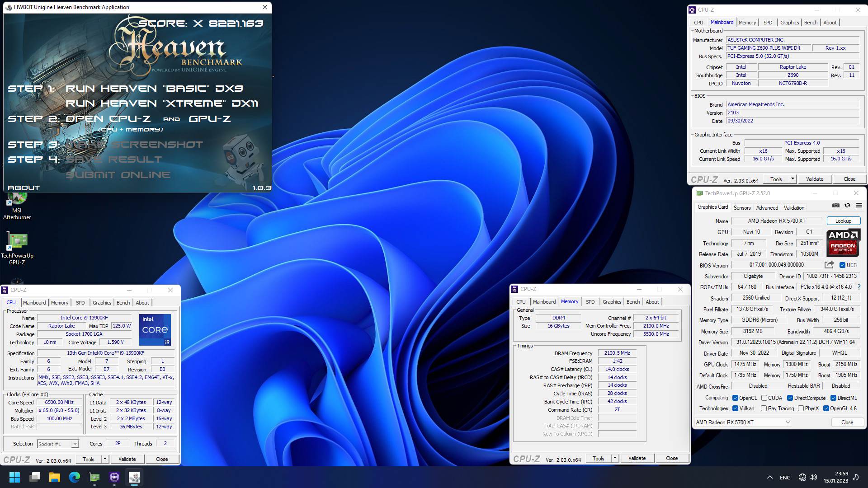Click Run Heaven Basic DX9

[x=154, y=89]
